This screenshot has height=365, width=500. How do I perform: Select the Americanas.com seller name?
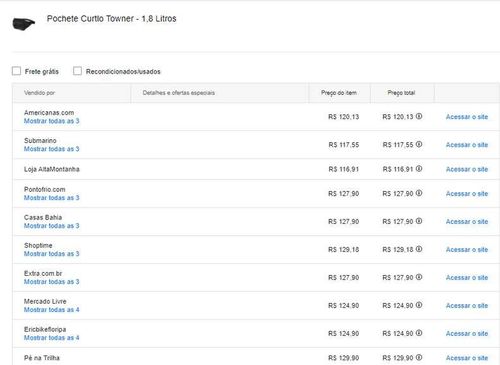pos(49,113)
